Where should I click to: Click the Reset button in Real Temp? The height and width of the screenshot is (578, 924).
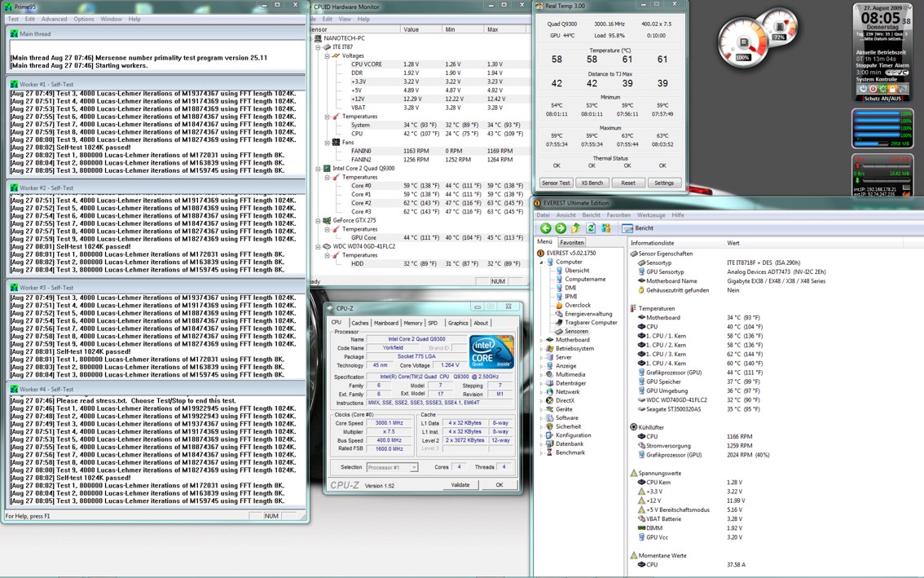pyautogui.click(x=628, y=183)
